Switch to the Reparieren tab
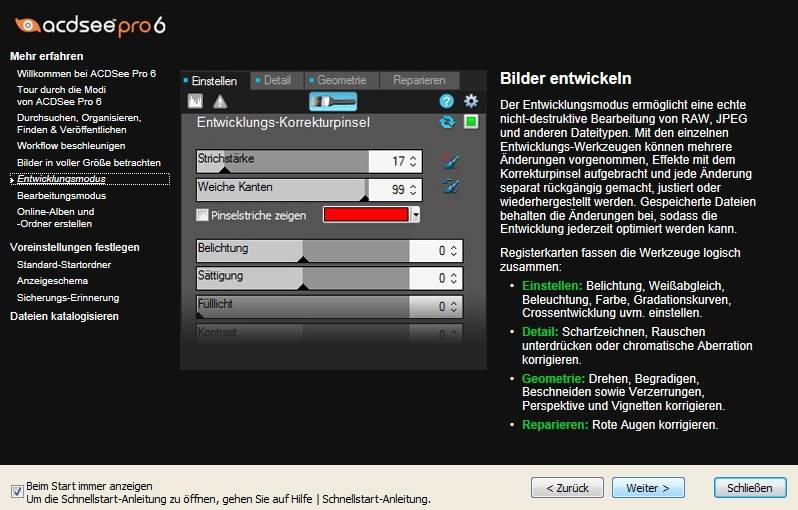Screen dimensions: 798x510 [419, 80]
